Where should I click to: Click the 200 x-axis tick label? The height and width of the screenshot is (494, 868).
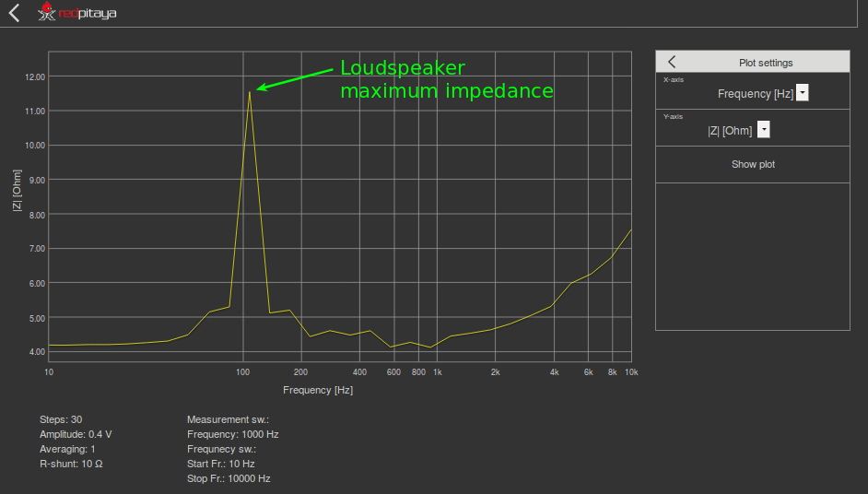tap(300, 372)
